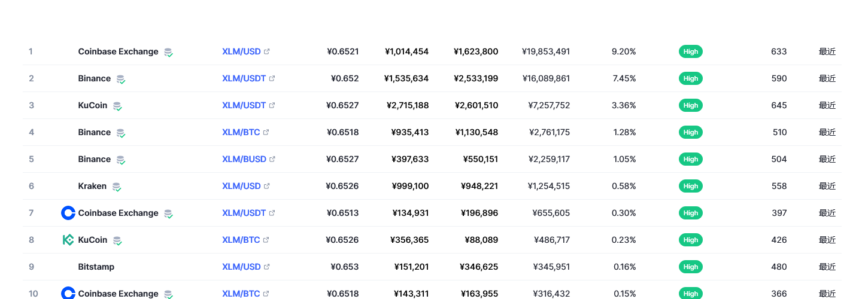
Task: Click Coinbase Exchange name in row 10
Action: point(119,294)
